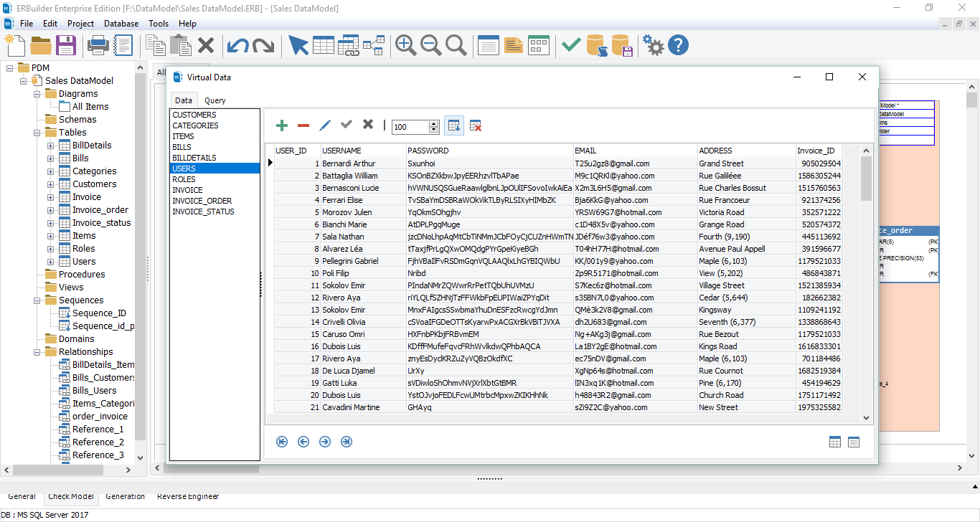Open the Tools menu

(159, 24)
